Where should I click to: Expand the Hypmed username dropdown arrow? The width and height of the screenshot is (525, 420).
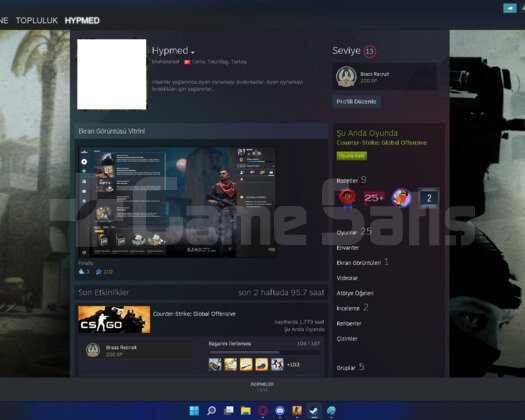(193, 52)
